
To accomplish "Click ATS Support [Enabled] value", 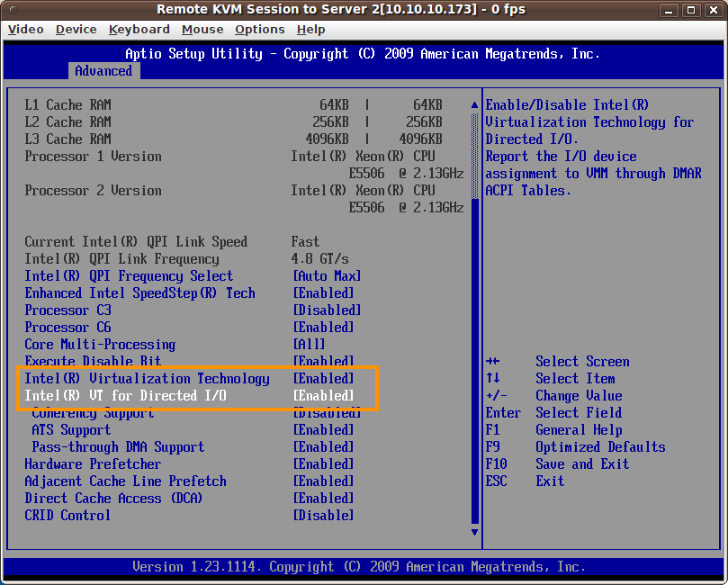I will click(324, 430).
